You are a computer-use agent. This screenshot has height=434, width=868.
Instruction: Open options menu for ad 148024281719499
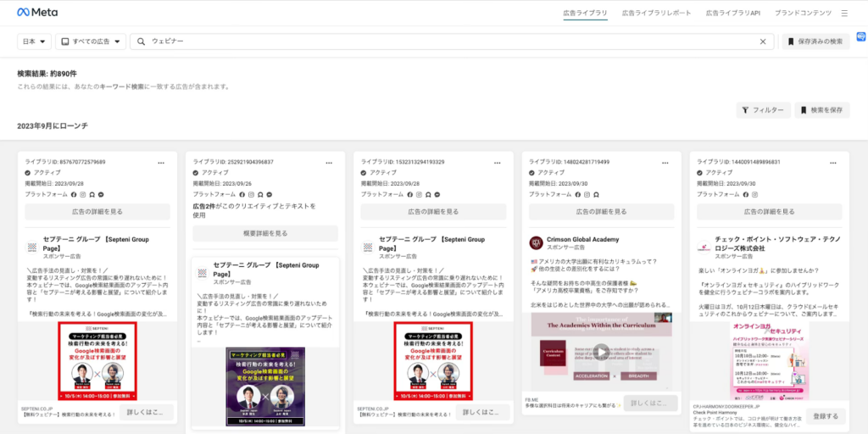(663, 162)
